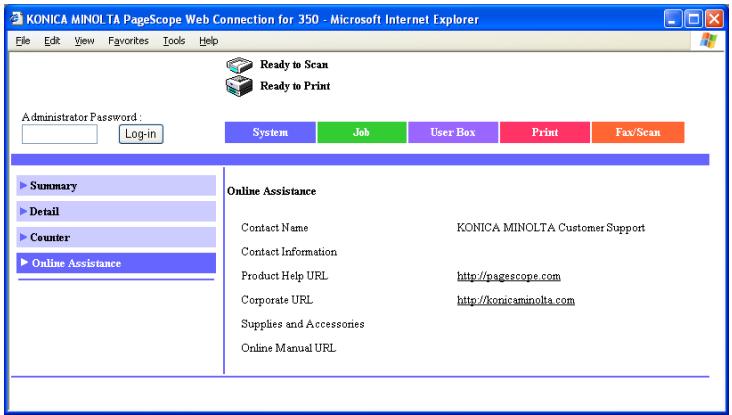This screenshot has height=415, width=732.
Task: Click the Ready to Print status text
Action: point(295,86)
